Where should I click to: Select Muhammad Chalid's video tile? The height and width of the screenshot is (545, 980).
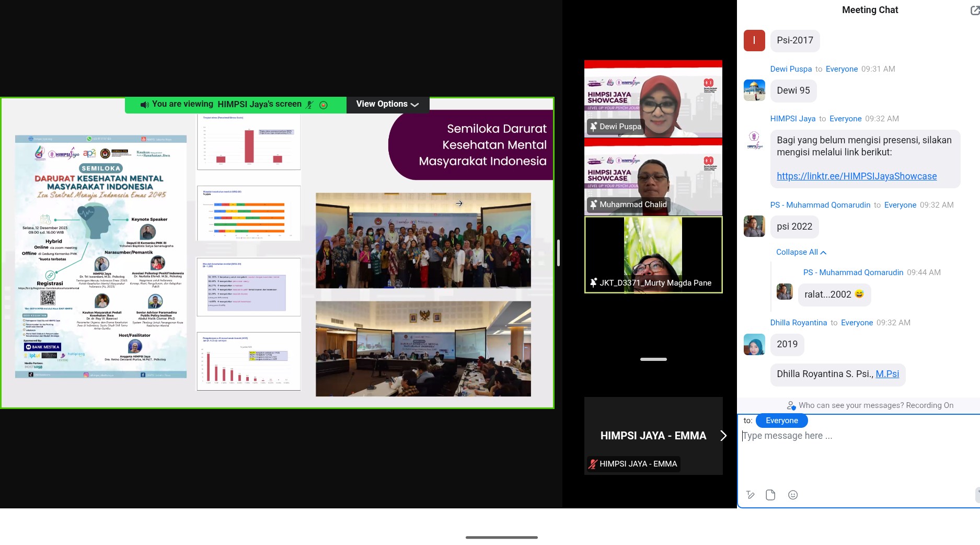click(x=653, y=177)
